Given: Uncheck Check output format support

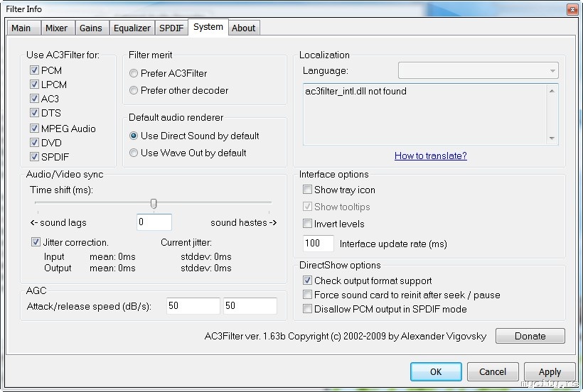Looking at the screenshot, I should coord(307,281).
